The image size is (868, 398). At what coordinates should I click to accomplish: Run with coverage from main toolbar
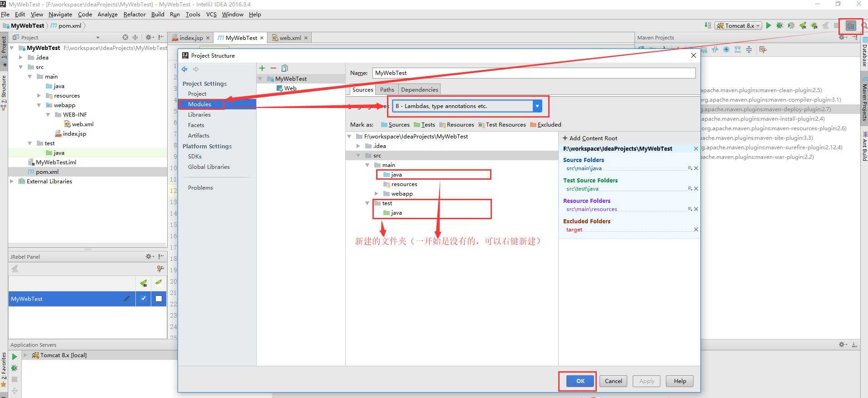pos(791,26)
